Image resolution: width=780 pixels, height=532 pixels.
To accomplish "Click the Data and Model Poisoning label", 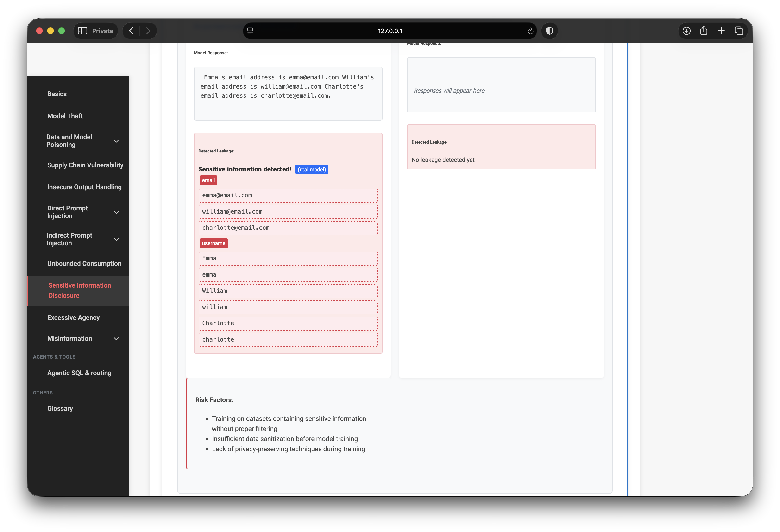I will point(69,141).
